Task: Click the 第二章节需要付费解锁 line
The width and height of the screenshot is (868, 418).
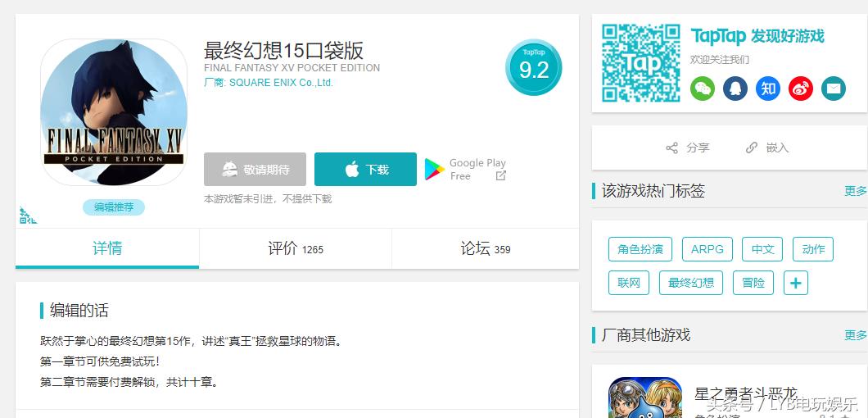Action: coord(130,382)
